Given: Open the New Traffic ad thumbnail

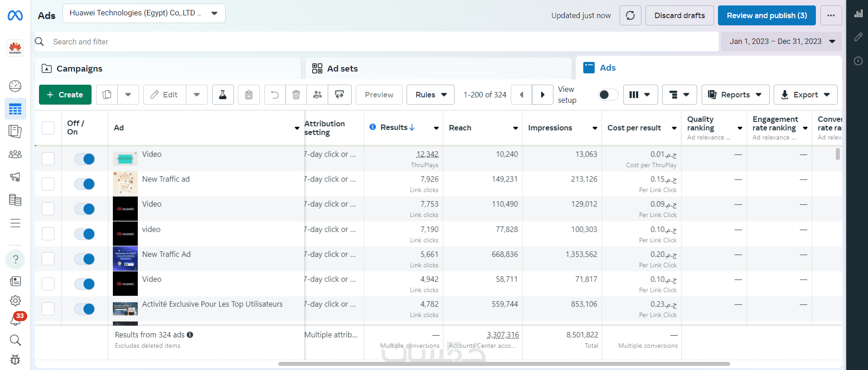Looking at the screenshot, I should point(125,184).
